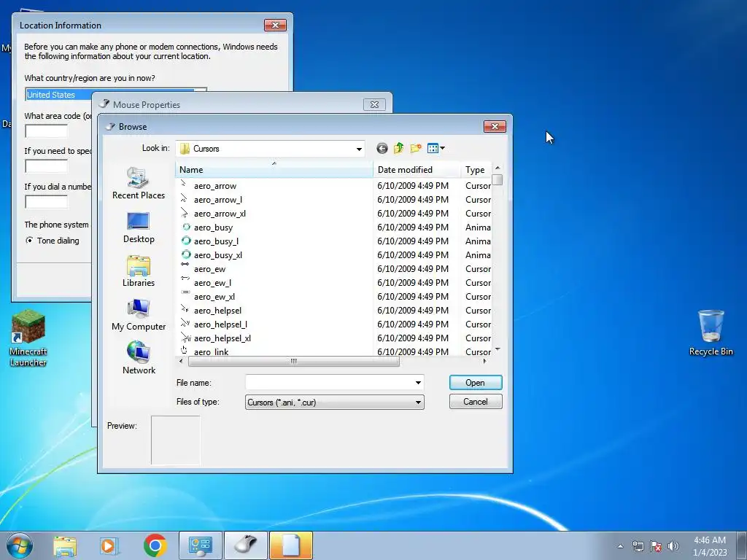The height and width of the screenshot is (560, 747).
Task: Click the outside line number input field
Action: click(46, 201)
